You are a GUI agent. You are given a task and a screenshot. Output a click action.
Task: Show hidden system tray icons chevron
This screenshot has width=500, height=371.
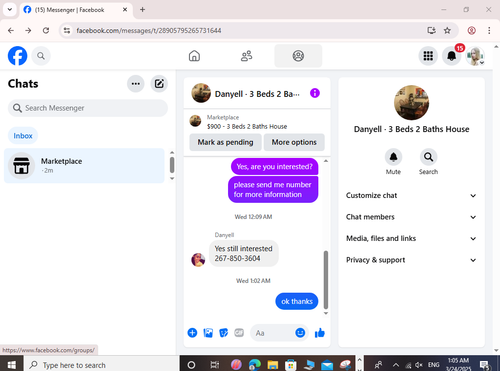tap(396, 364)
